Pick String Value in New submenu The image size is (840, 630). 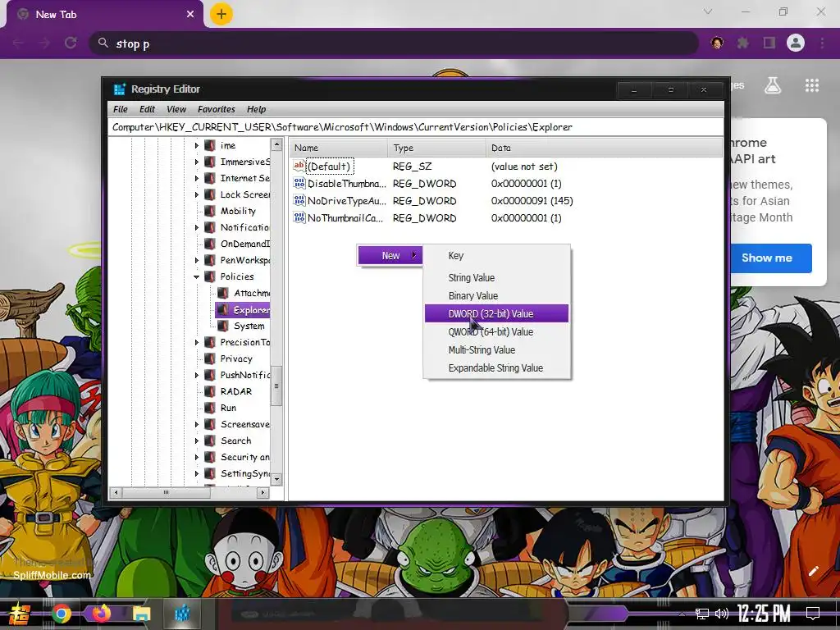(x=496, y=278)
